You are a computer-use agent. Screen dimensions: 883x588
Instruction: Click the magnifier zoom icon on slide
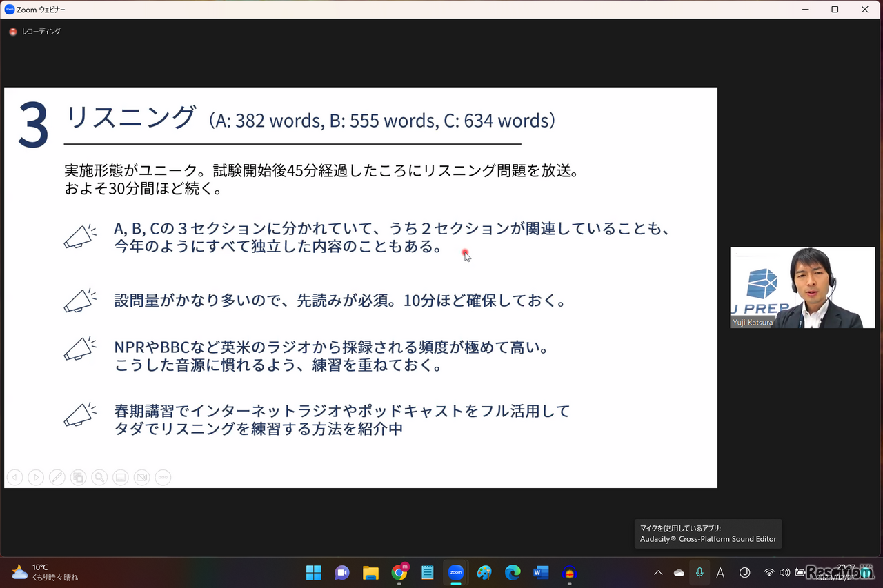(x=99, y=477)
